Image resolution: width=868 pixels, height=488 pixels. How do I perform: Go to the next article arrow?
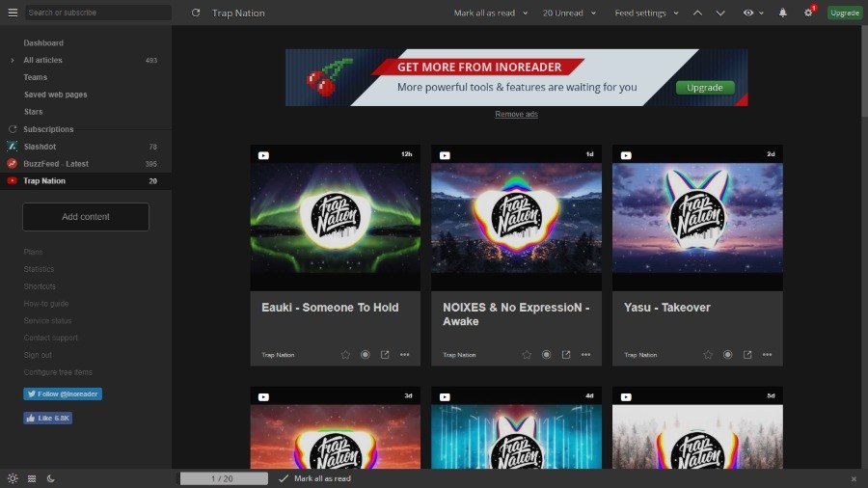720,13
